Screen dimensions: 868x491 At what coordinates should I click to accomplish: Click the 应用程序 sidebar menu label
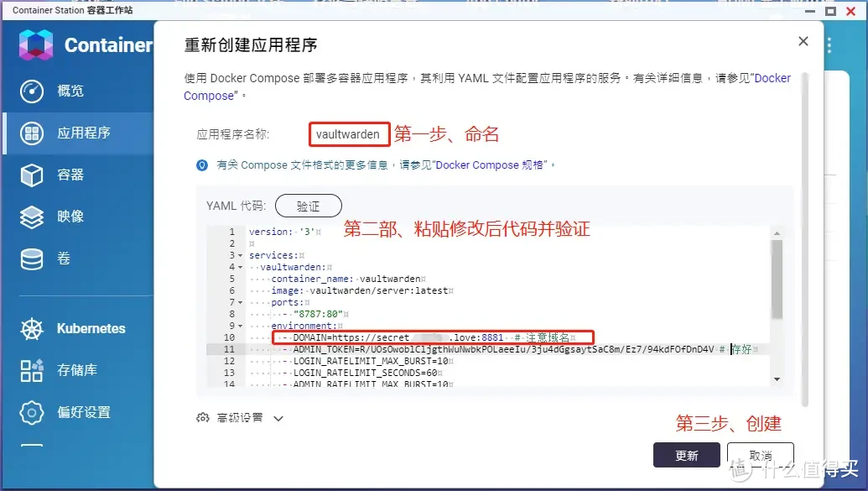(x=84, y=133)
